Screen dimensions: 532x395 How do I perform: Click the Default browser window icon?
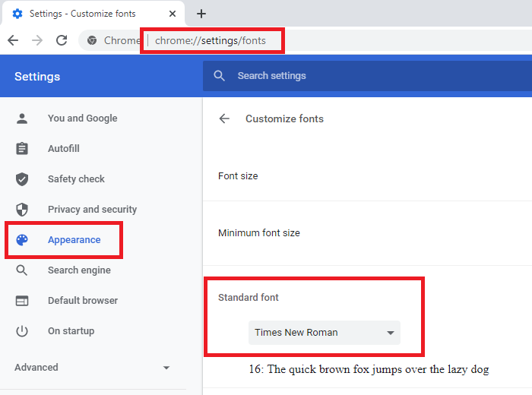pos(22,301)
